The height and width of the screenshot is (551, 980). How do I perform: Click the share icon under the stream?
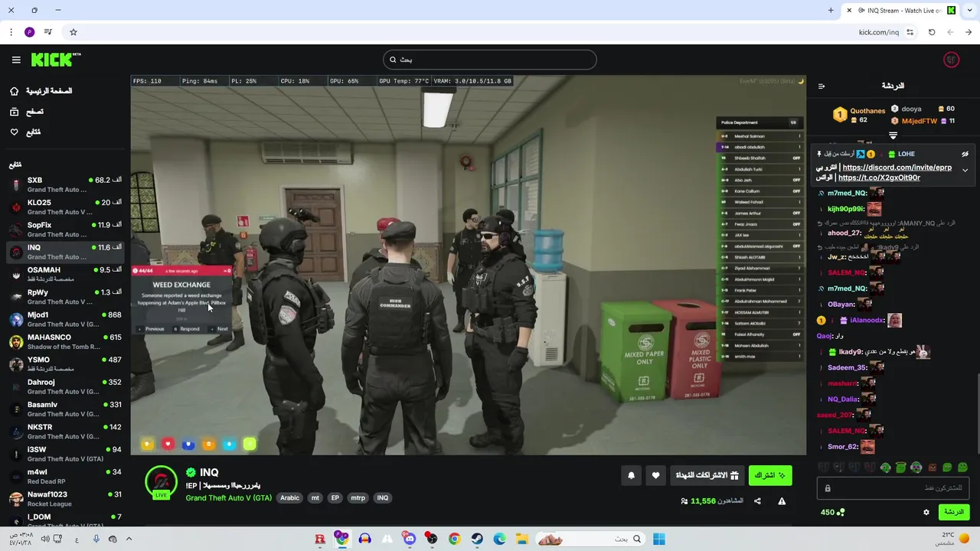(x=757, y=501)
